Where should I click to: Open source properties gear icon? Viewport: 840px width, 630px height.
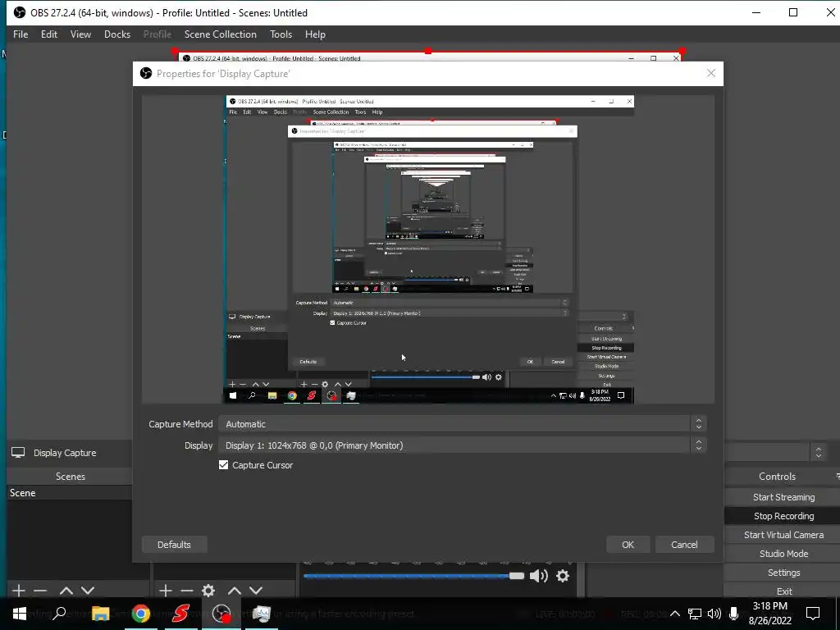pyautogui.click(x=208, y=591)
